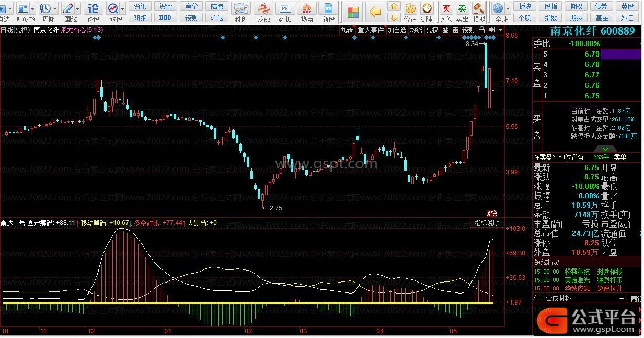This screenshot has width=644, height=338.
Task: Open the 龙虎 dragon-tiger list icon
Action: pos(264,8)
